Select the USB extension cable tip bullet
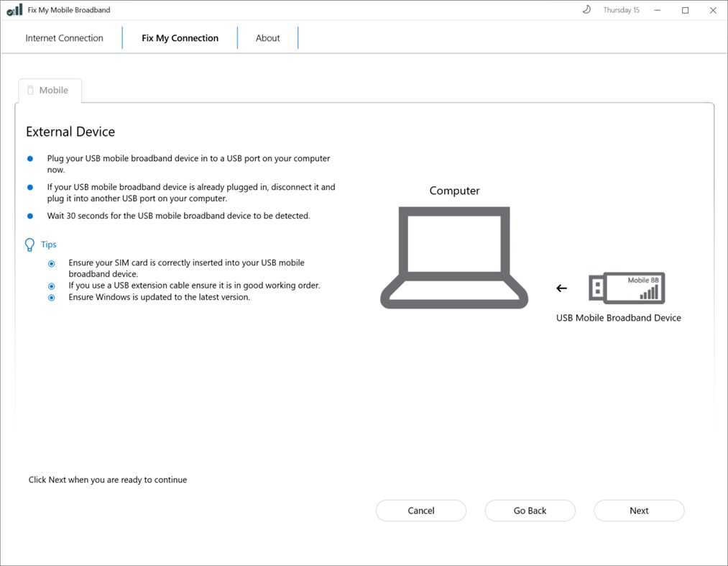728x566 pixels. point(51,286)
